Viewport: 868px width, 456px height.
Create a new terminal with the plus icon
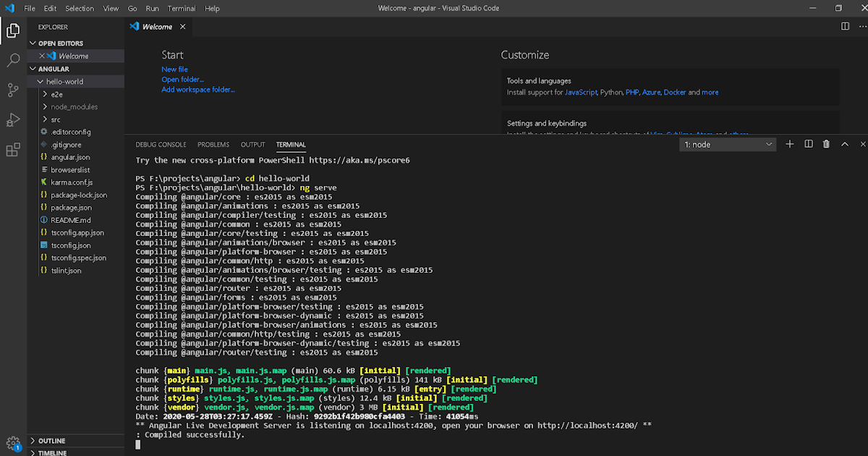790,144
